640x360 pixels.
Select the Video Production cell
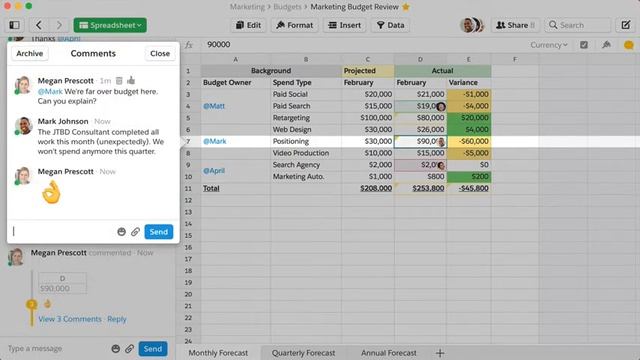306,153
